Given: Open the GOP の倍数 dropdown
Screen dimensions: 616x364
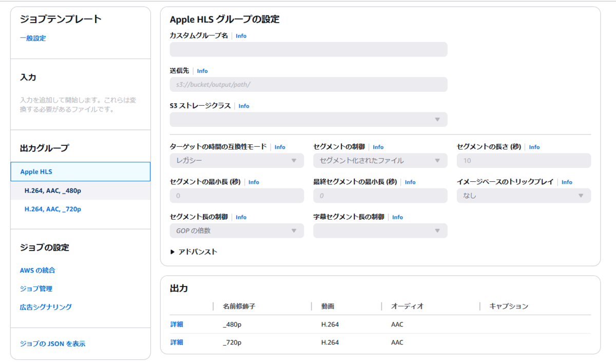Looking at the screenshot, I should click(237, 231).
